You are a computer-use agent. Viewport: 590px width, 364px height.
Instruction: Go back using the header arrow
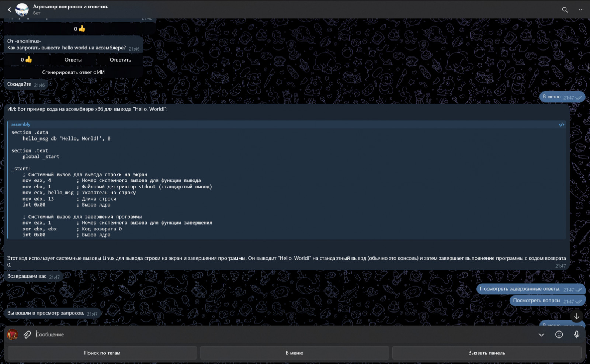tap(10, 10)
